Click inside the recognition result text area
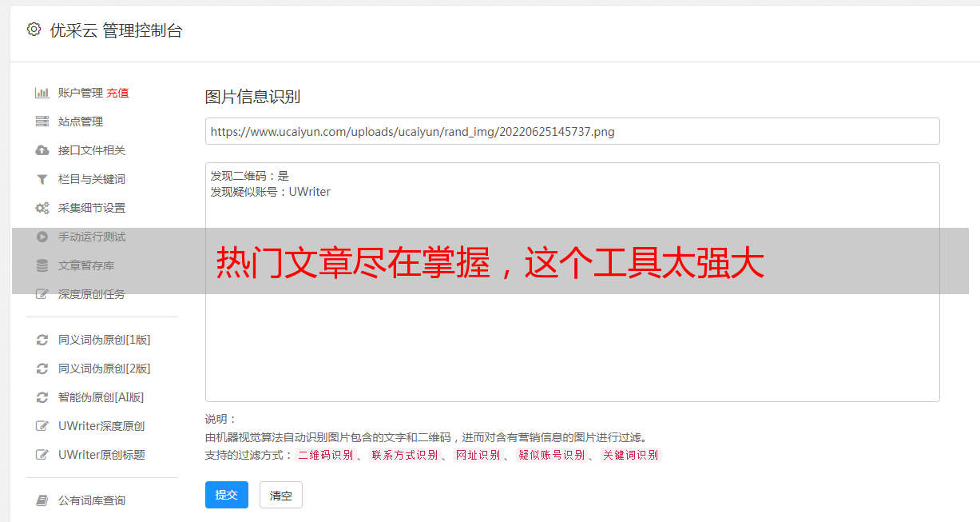The image size is (980, 522). 572,282
